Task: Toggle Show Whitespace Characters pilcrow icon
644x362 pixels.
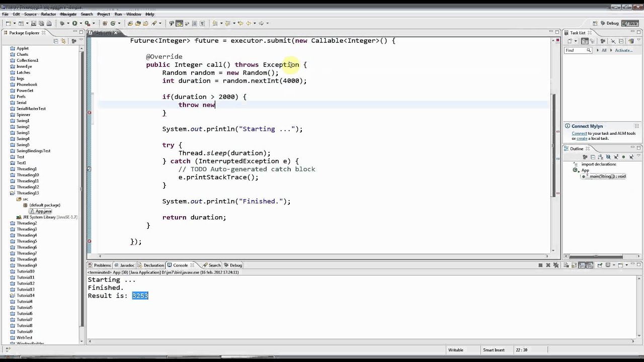Action: click(x=202, y=23)
